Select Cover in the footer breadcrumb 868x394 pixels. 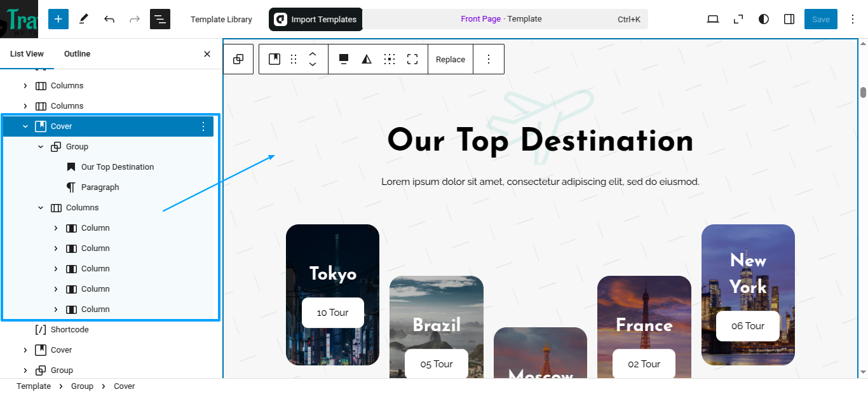pos(125,386)
